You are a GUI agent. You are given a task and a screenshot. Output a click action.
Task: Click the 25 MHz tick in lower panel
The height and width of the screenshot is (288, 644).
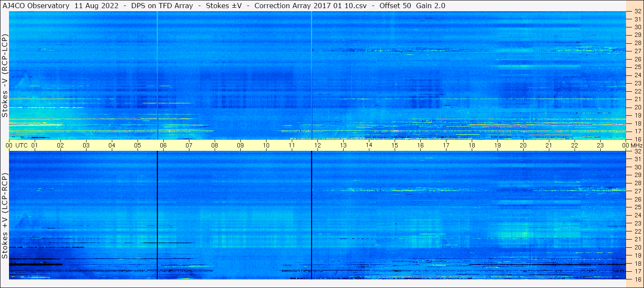tap(638, 207)
